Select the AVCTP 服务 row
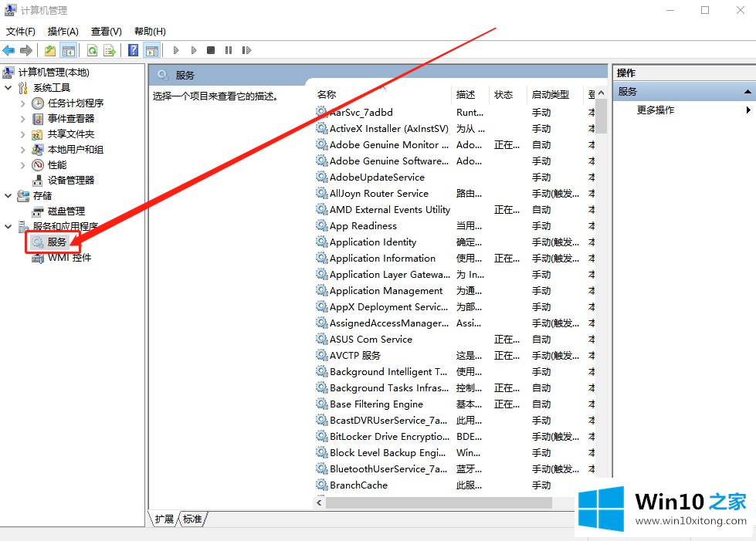Viewport: 756px width, 541px height. 355,356
